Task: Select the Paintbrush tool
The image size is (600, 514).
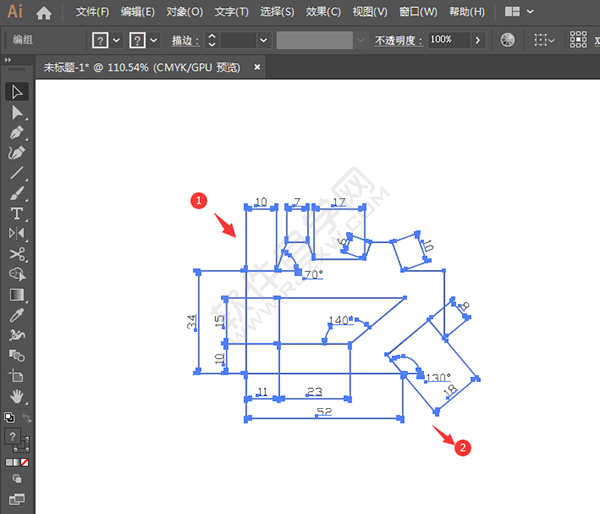Action: (17, 193)
